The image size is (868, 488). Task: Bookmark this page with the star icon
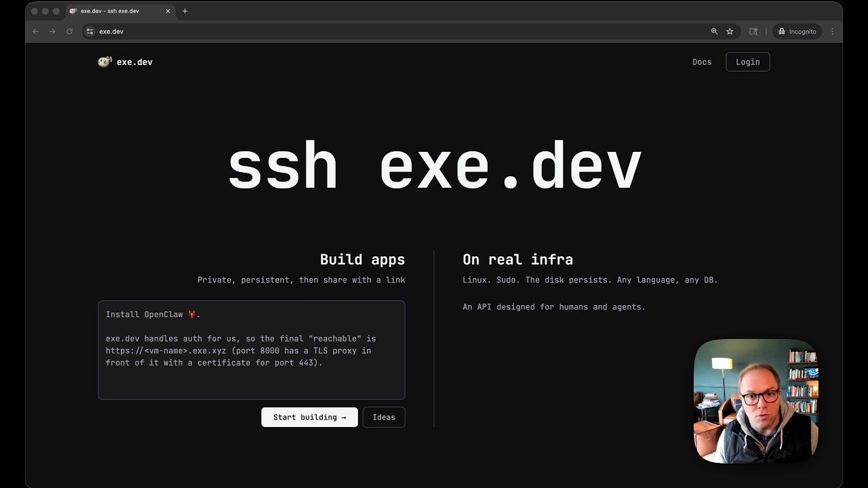(730, 31)
